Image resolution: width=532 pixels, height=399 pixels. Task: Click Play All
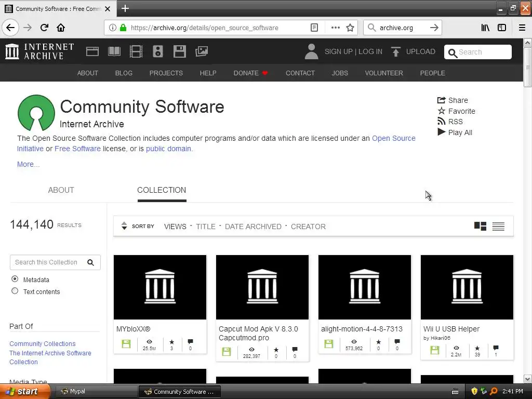pos(455,132)
